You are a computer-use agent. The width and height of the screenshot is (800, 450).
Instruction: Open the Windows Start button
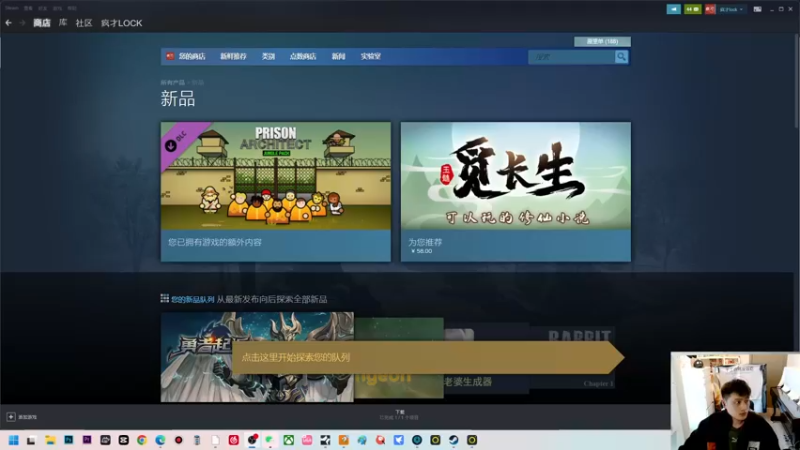14,440
